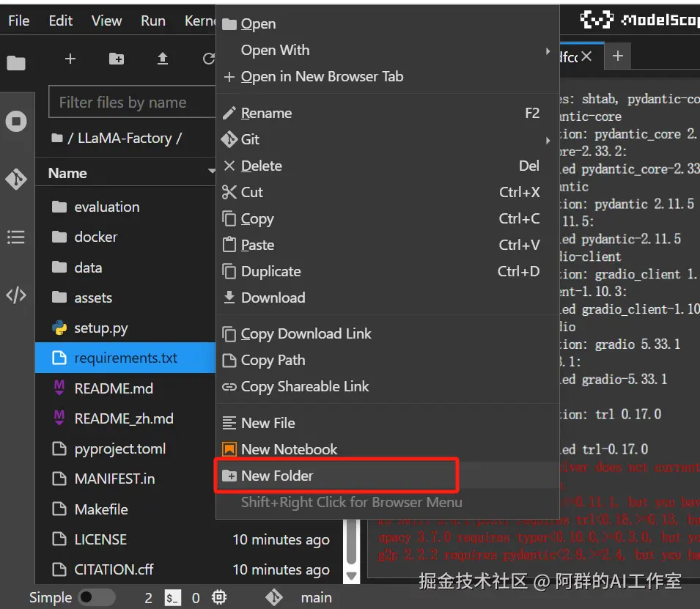Open the Edit menu
Screen dimensions: 700x609
tap(61, 21)
